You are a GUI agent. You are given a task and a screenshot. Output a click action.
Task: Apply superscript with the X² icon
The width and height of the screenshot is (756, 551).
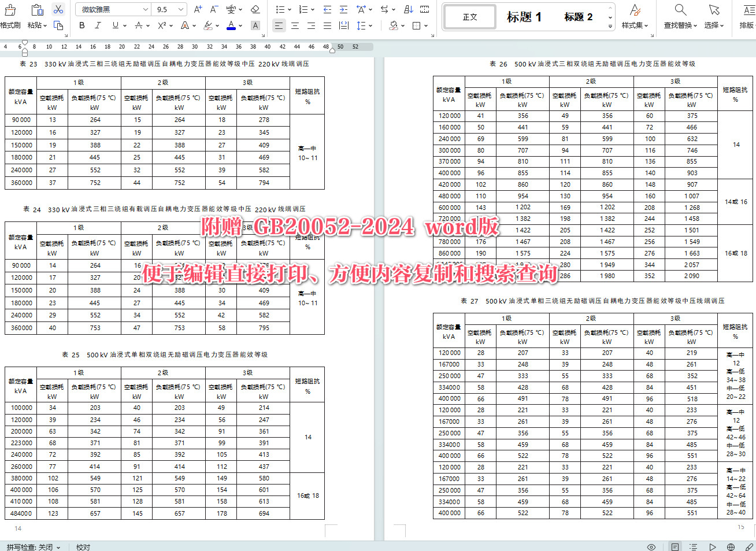pyautogui.click(x=164, y=25)
